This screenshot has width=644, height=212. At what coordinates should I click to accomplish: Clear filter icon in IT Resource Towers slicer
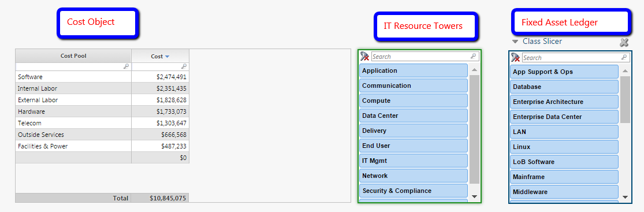[x=364, y=56]
